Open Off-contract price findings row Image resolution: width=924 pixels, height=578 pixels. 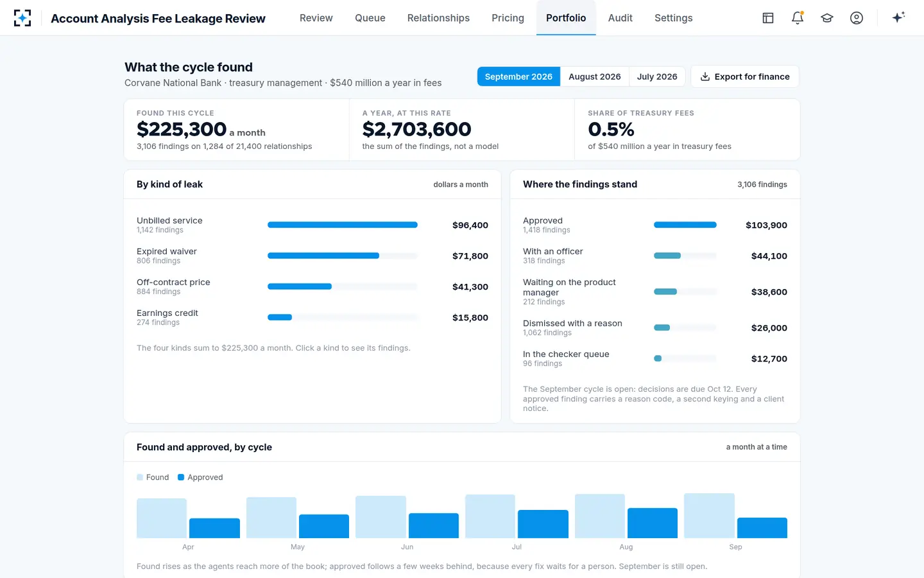click(x=312, y=286)
